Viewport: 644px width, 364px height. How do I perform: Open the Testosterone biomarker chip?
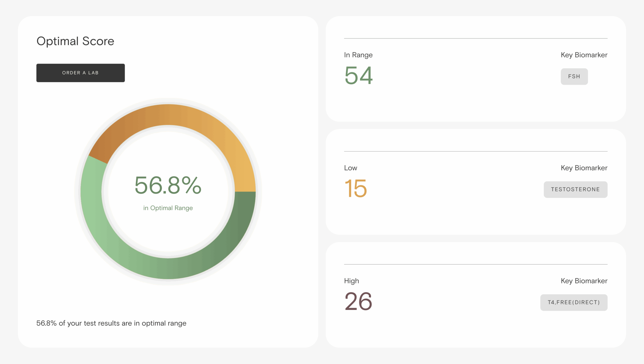pos(575,190)
